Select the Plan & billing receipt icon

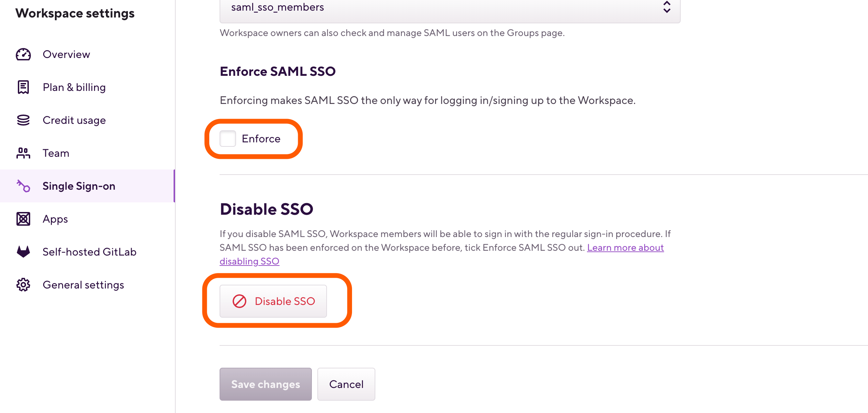coord(23,87)
